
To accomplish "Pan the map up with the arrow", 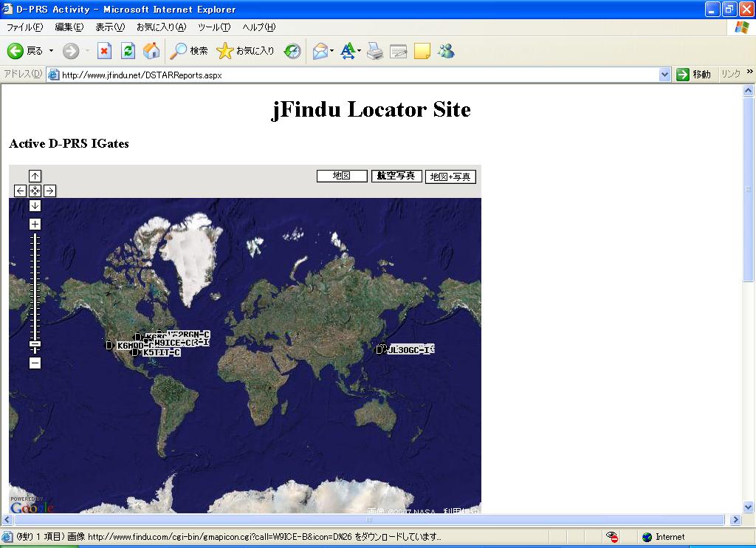I will (x=35, y=176).
